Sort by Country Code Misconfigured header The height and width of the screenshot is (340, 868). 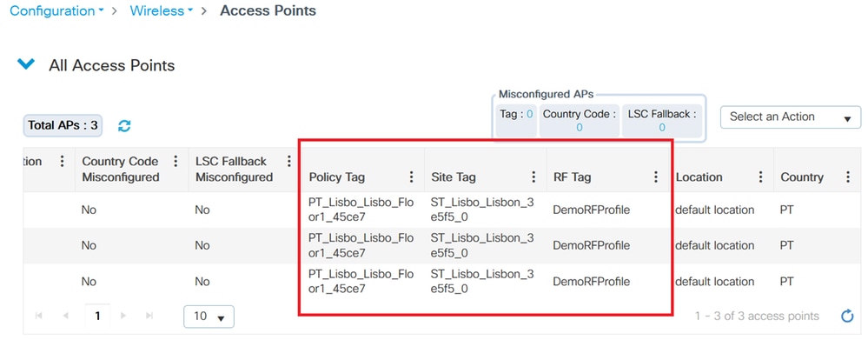click(121, 169)
